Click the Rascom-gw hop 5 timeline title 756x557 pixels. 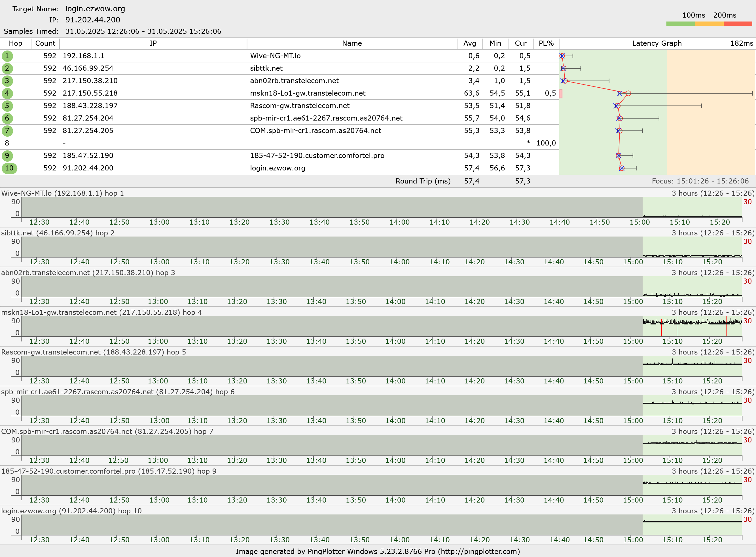tap(94, 352)
